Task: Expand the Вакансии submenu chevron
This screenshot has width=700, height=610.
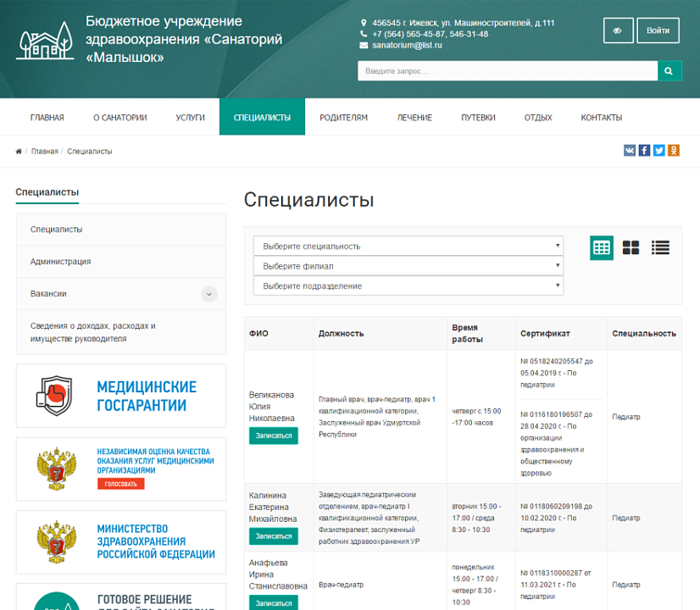Action: click(x=209, y=294)
